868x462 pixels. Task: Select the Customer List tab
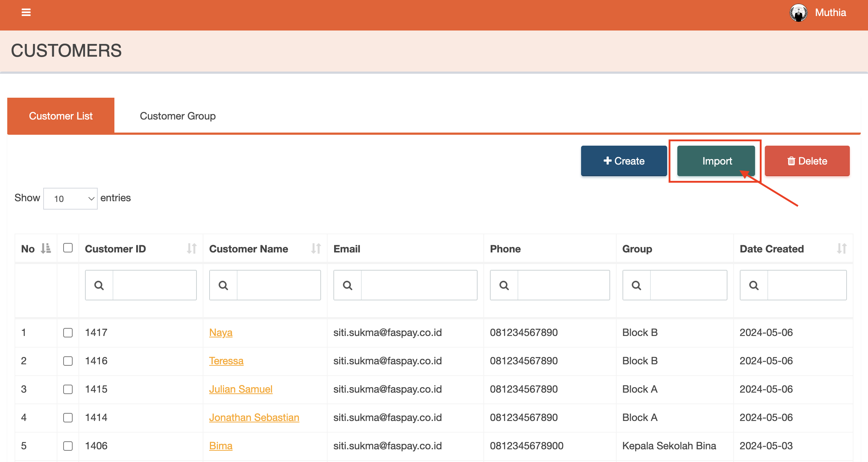coord(61,116)
